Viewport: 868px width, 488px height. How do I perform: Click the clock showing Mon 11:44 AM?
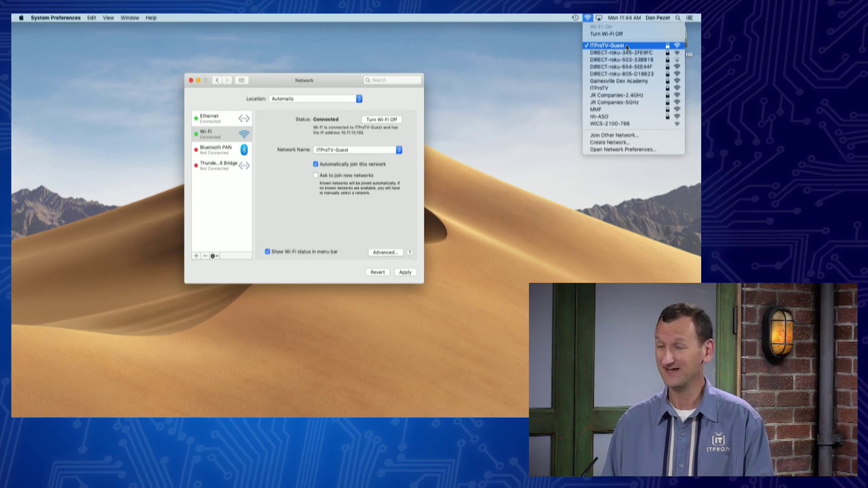click(x=625, y=18)
